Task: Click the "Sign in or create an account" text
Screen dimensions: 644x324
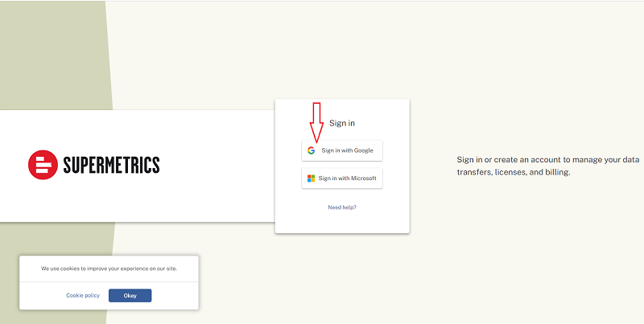Action: pyautogui.click(x=548, y=166)
